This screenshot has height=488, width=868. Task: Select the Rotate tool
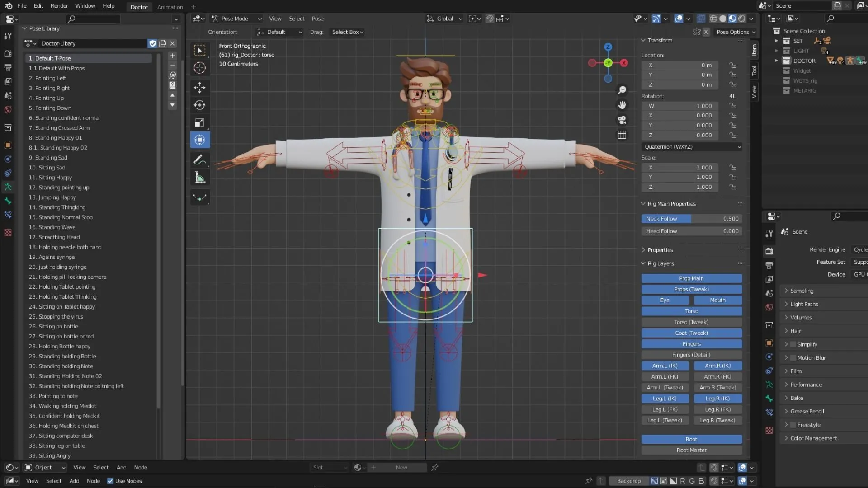pos(200,105)
